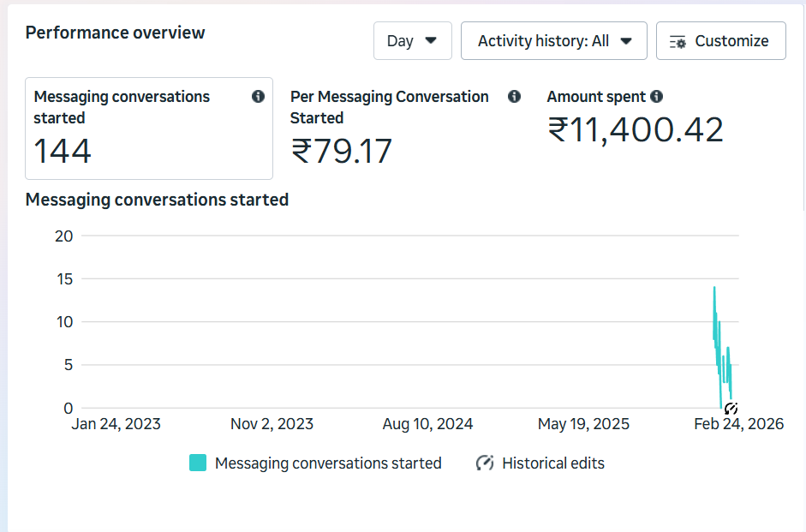Click info icon beside Messaging conversations started

point(258,97)
